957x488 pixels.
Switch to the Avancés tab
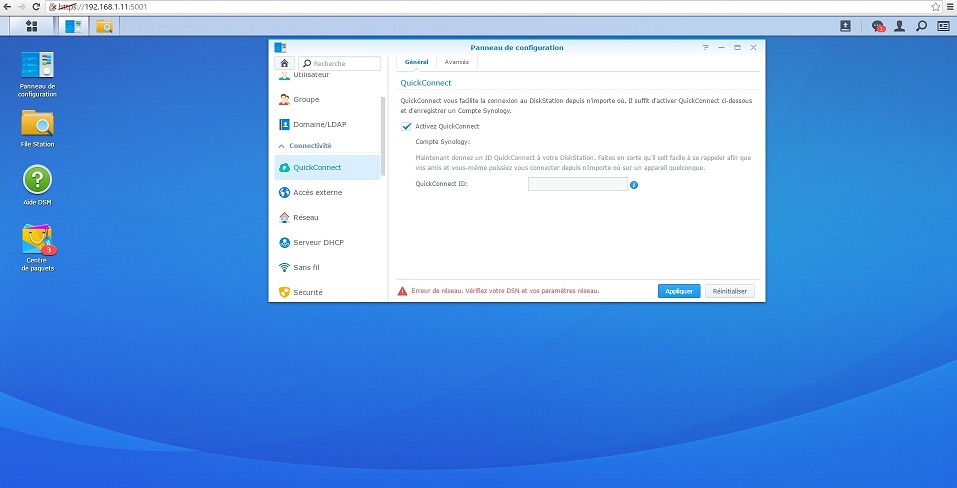(x=457, y=62)
